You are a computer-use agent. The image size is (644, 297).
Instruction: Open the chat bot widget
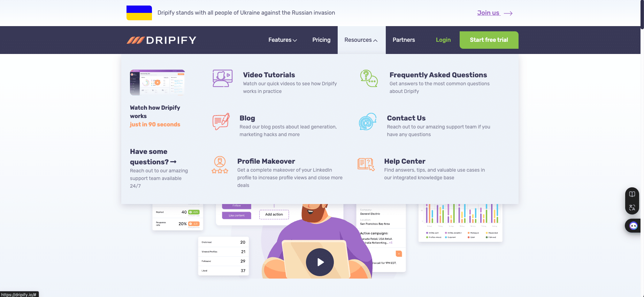click(x=633, y=226)
